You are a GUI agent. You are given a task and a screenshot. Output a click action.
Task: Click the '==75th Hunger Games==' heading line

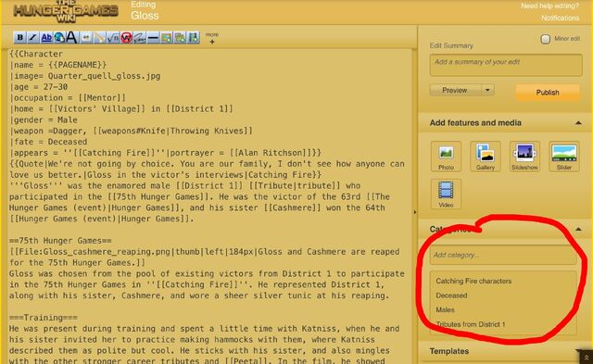coord(60,241)
